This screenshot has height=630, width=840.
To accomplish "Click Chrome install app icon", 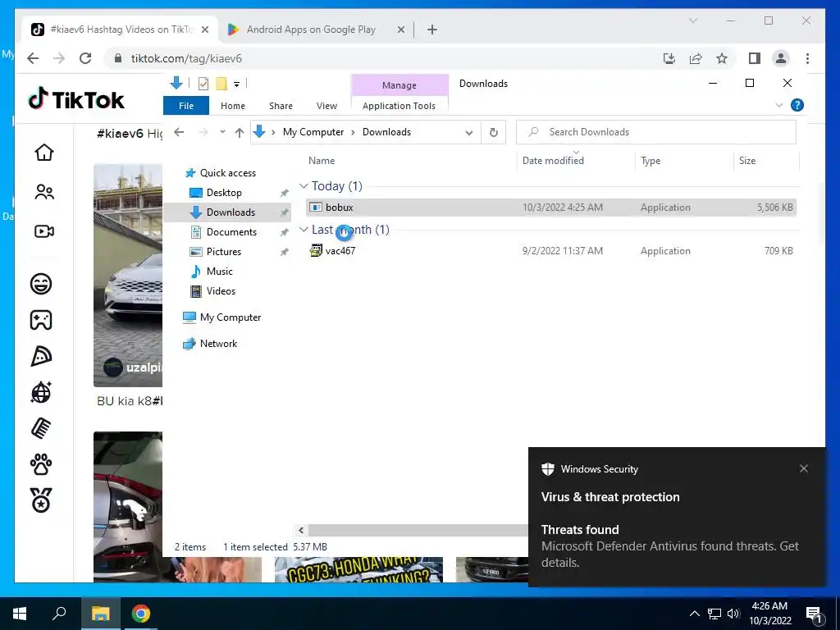I will pos(669,58).
